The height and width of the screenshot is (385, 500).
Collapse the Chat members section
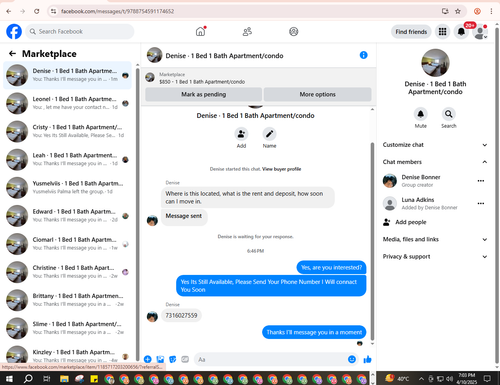coord(435,162)
